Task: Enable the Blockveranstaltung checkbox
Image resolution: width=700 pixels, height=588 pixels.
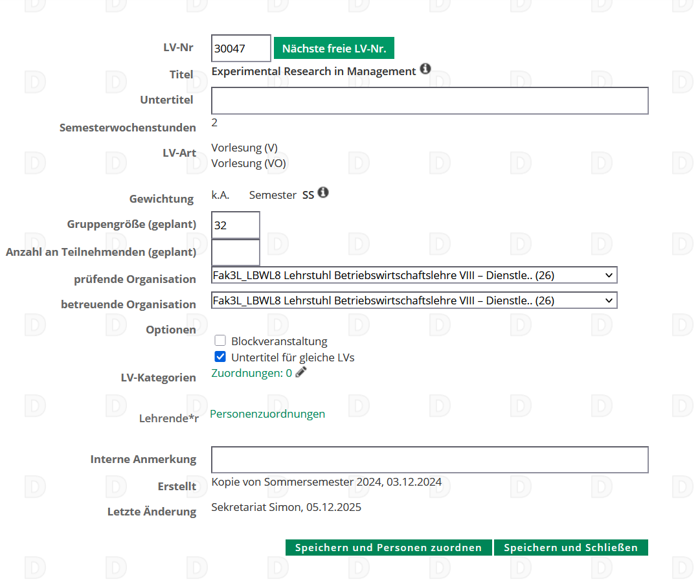Action: (x=220, y=341)
